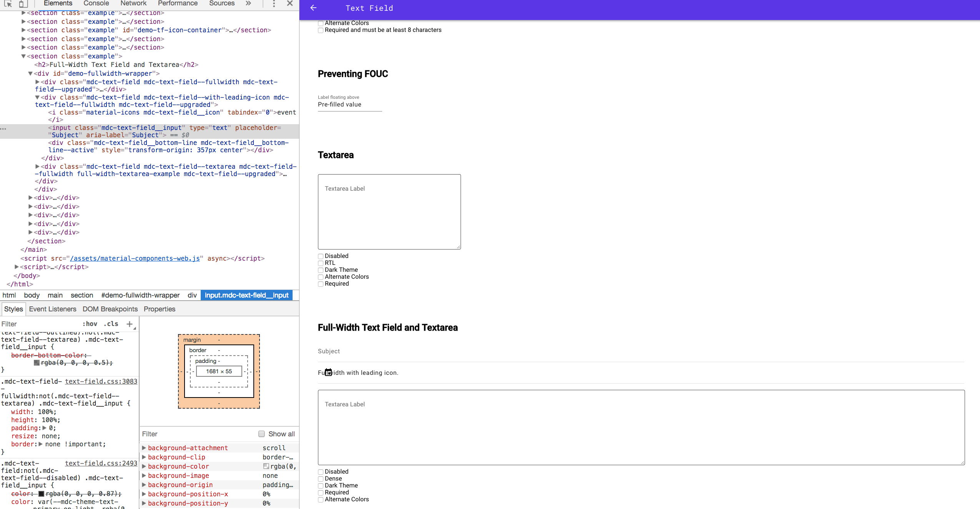Image resolution: width=980 pixels, height=509 pixels.
Task: Close the DevTools panel
Action: tap(290, 3)
